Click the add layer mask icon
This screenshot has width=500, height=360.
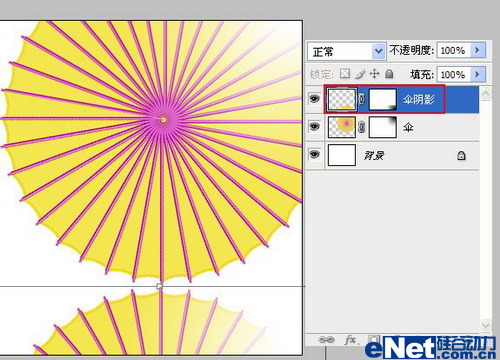374,339
